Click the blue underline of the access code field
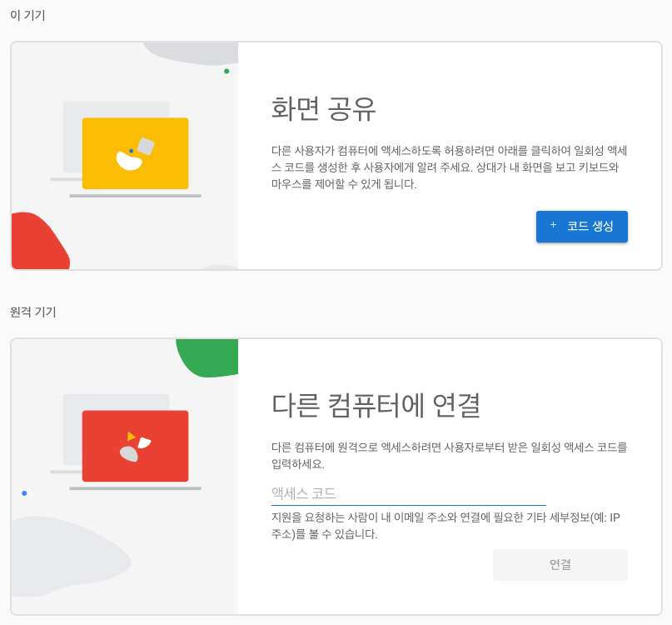This screenshot has height=625, width=672. pos(408,502)
